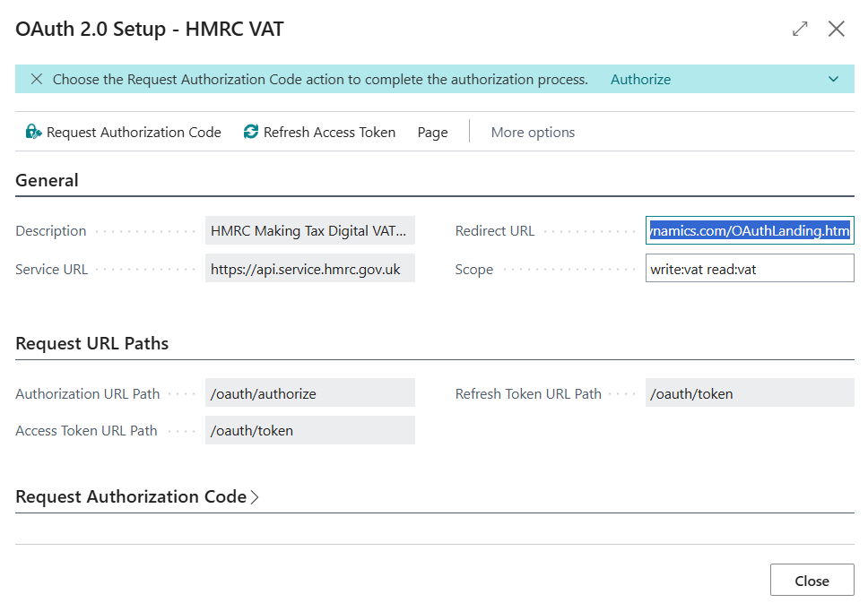Select the Service URL field value
Image resolution: width=868 pixels, height=603 pixels.
coord(310,269)
